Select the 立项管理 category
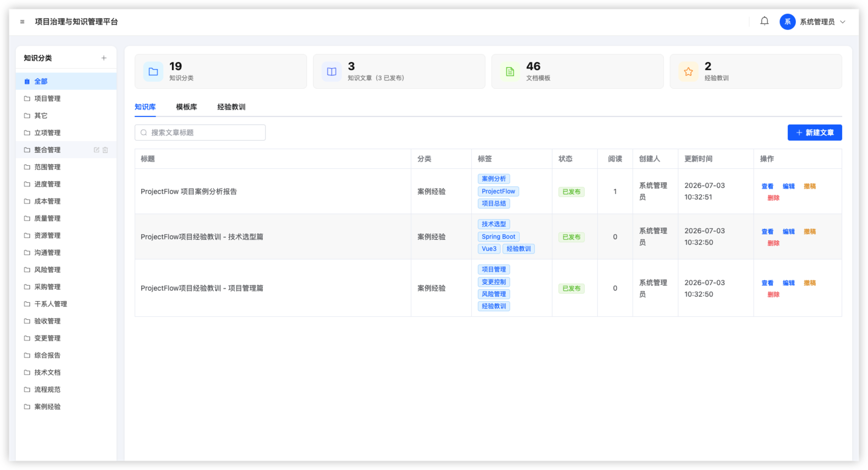Screen dimensions: 868x470 [x=66, y=132]
